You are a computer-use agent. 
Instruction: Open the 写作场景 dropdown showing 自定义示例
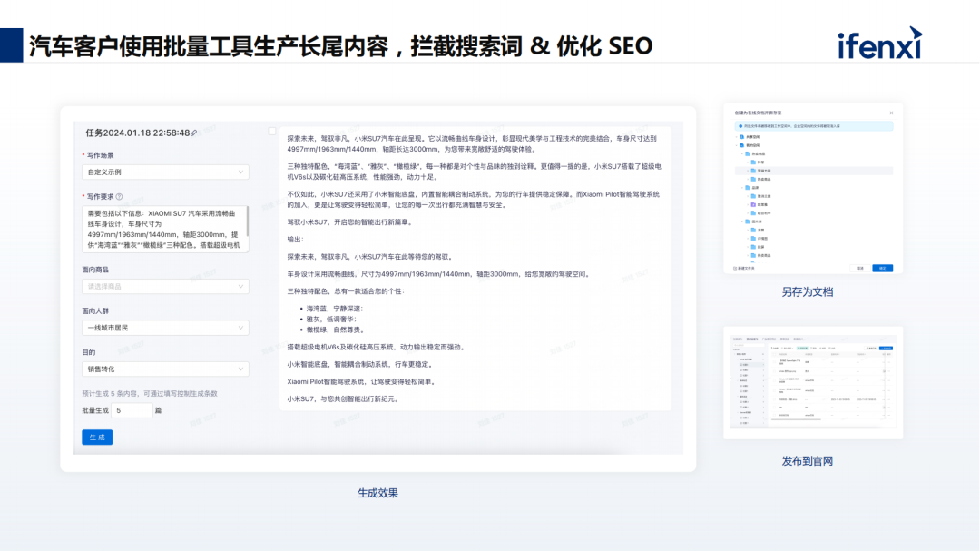pyautogui.click(x=165, y=172)
